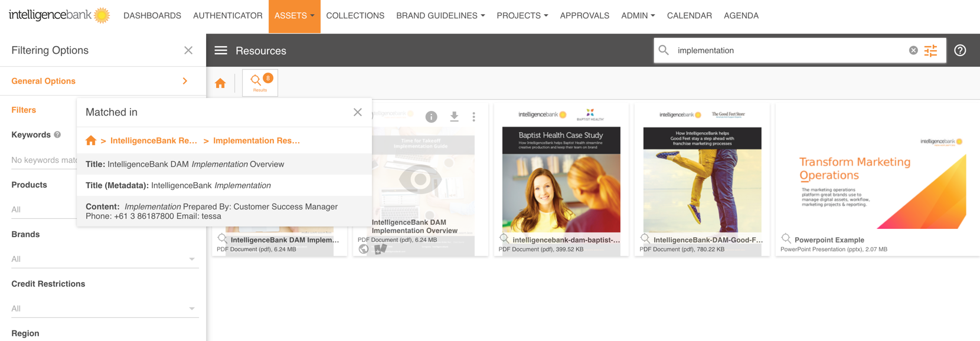
Task: Add hovered PDF to collection icon
Action: (x=381, y=249)
